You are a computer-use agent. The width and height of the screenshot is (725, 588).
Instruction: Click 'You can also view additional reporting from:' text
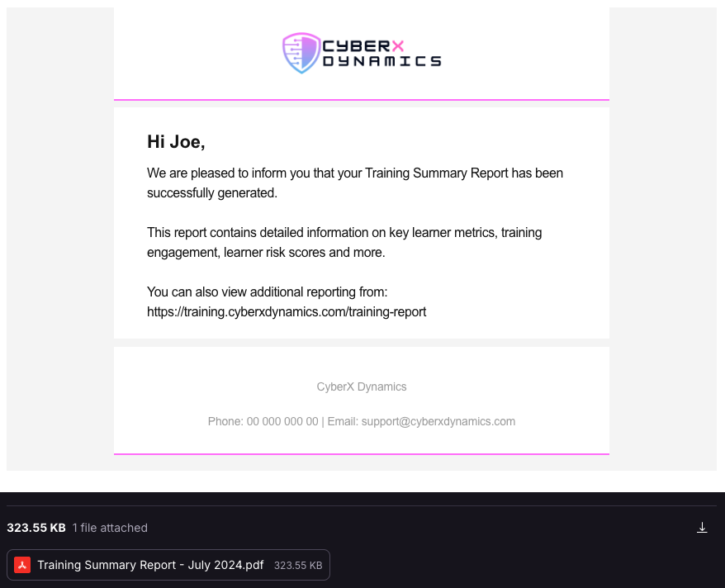coord(268,292)
